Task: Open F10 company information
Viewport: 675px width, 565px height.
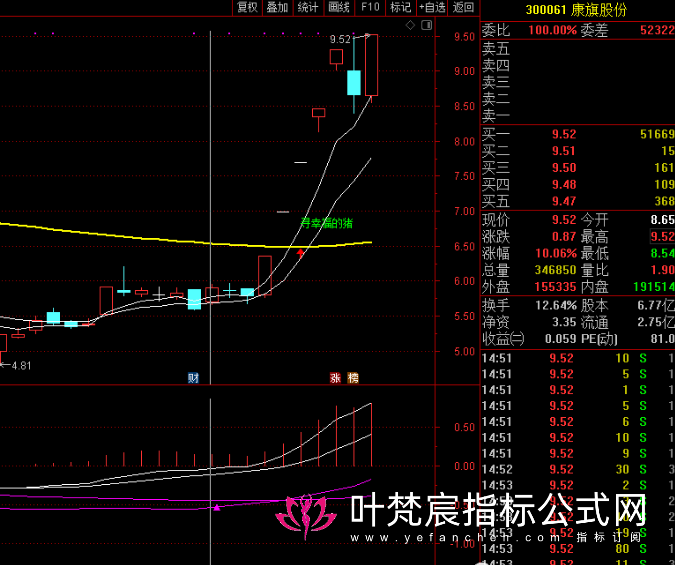Action: pyautogui.click(x=370, y=7)
